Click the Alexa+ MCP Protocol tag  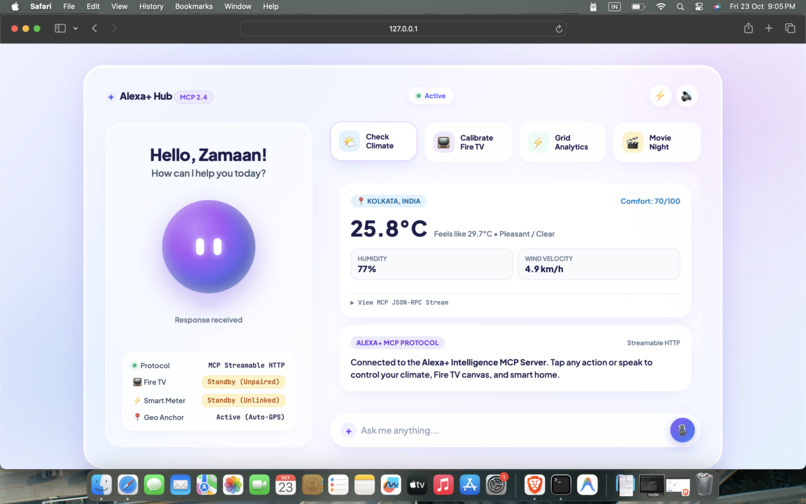pos(397,343)
